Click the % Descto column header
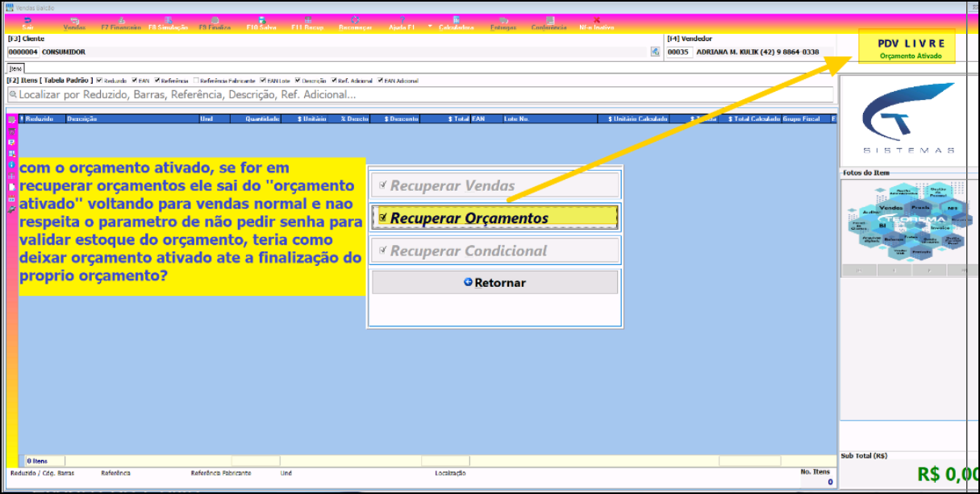Screen dimensions: 980x494 348,118
